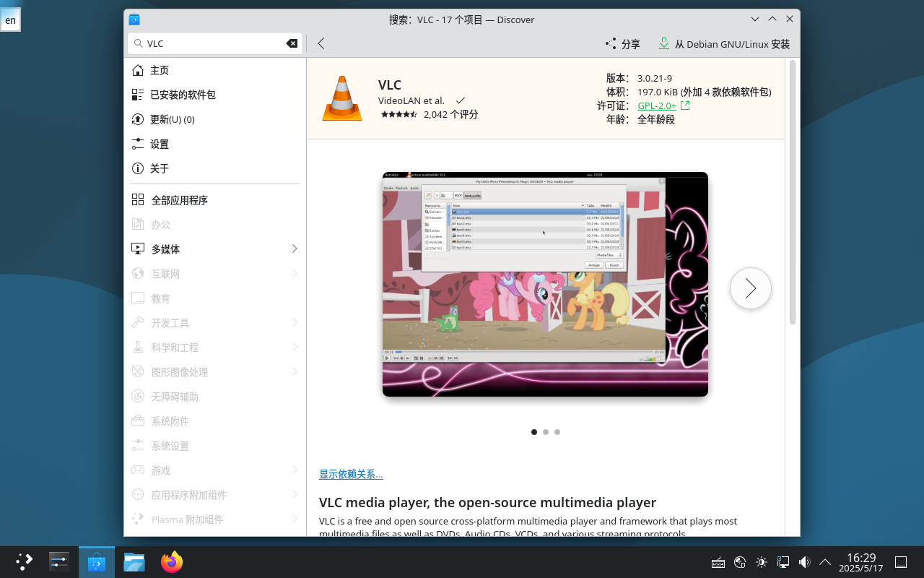
Task: Click Discover shopping bag taskbar icon
Action: click(97, 562)
